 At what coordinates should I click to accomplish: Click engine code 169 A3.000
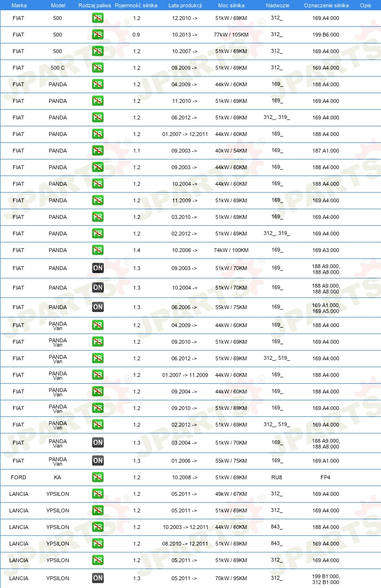click(x=326, y=250)
